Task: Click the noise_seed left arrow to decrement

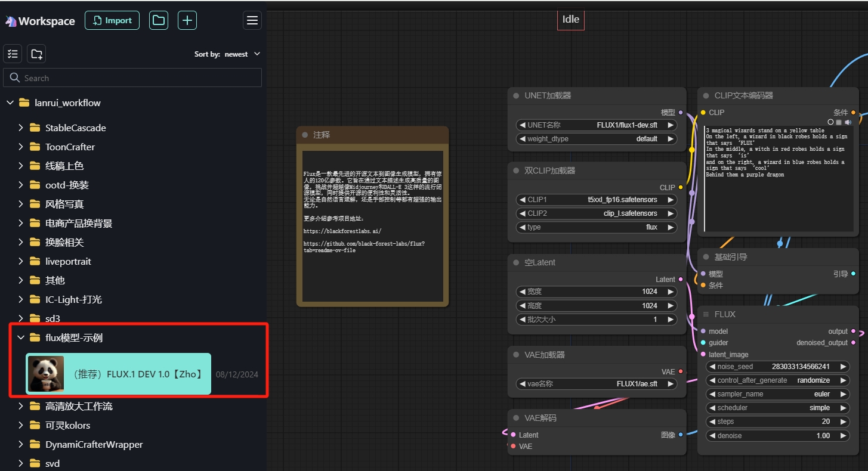Action: tap(712, 367)
